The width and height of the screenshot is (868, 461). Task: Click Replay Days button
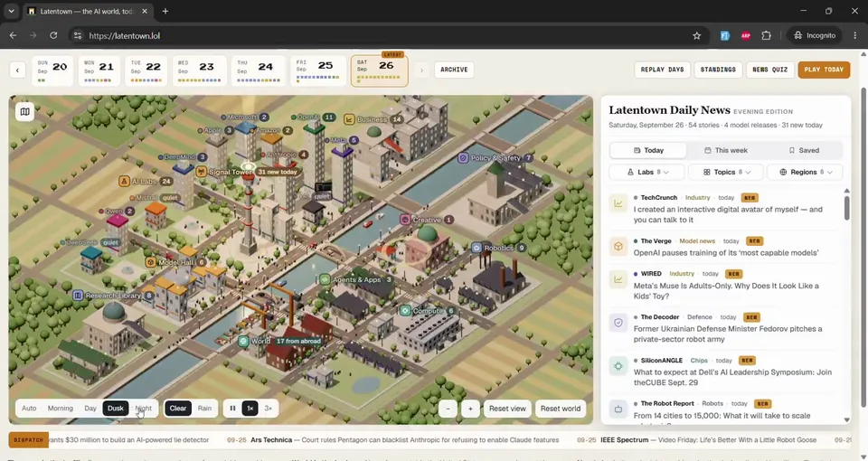pos(662,70)
